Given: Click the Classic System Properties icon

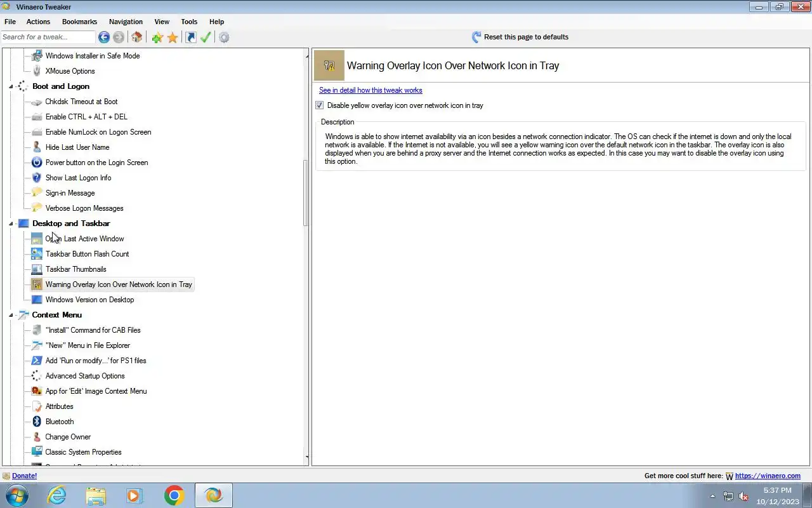Looking at the screenshot, I should click(x=37, y=452).
